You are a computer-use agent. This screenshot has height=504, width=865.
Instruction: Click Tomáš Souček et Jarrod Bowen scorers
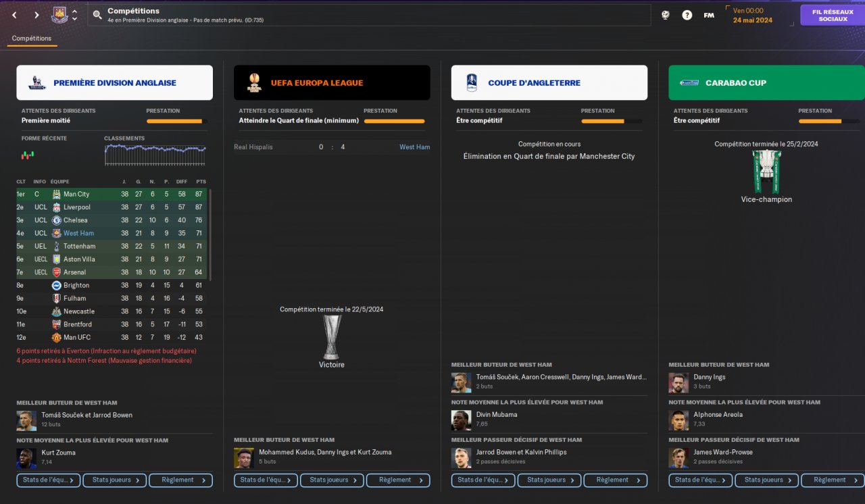point(87,415)
